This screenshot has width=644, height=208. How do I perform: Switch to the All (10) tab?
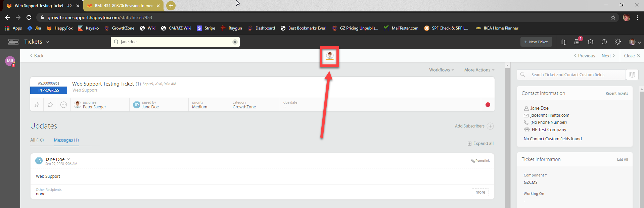point(37,140)
